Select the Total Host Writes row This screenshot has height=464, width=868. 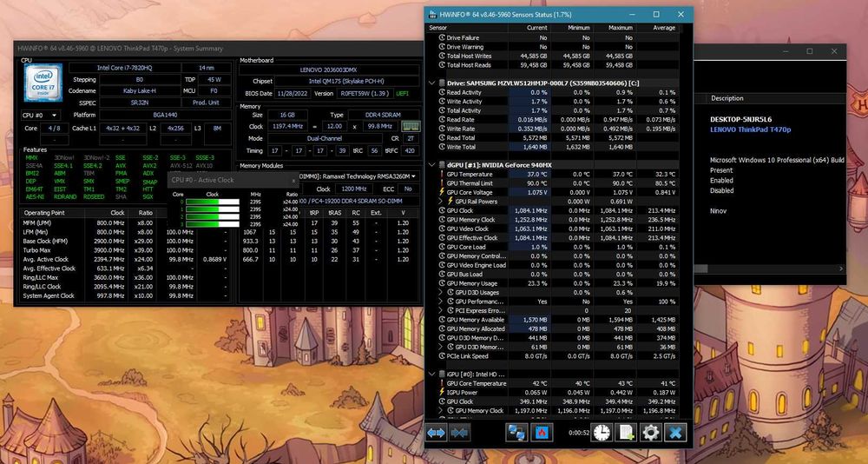pos(552,56)
